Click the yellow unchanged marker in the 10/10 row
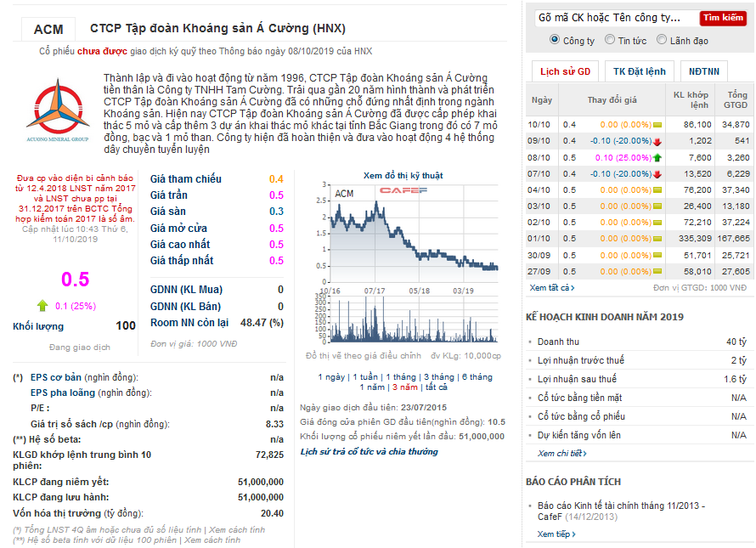 pyautogui.click(x=657, y=125)
